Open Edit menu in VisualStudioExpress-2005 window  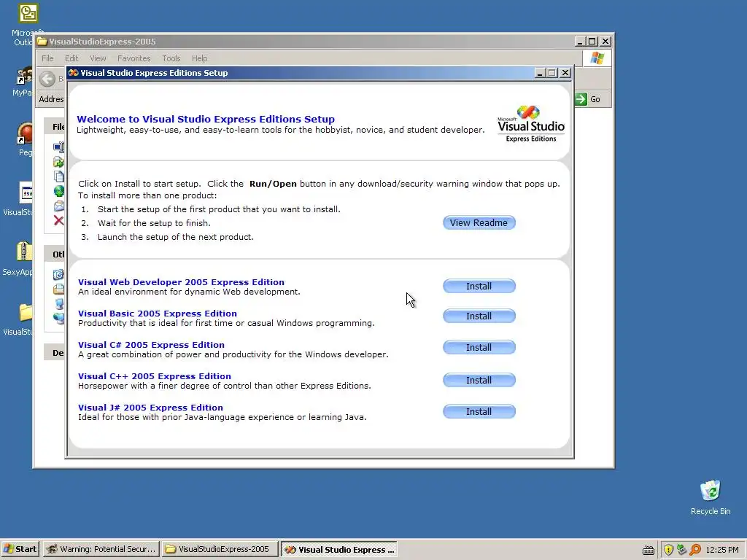pyautogui.click(x=71, y=58)
